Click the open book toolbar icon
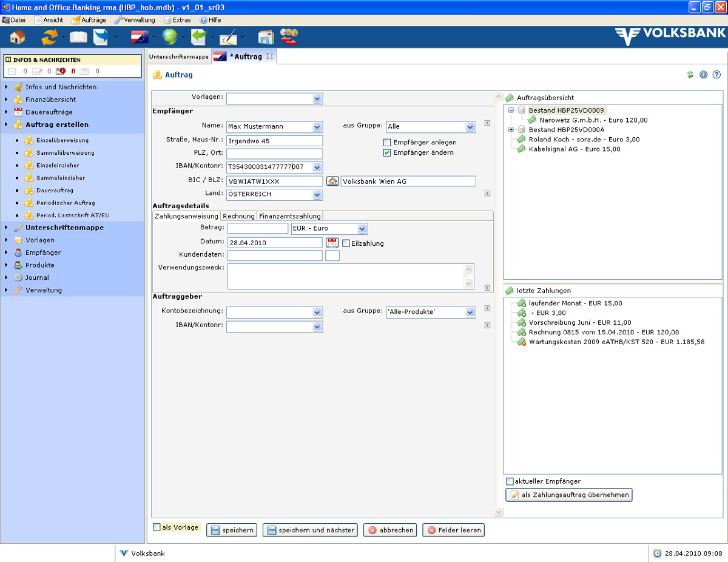This screenshot has width=728, height=562. pos(78,37)
